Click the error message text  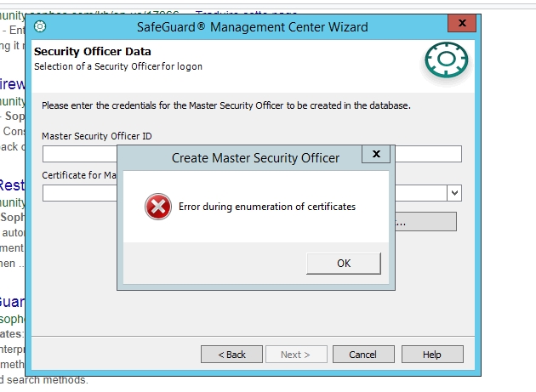[267, 207]
